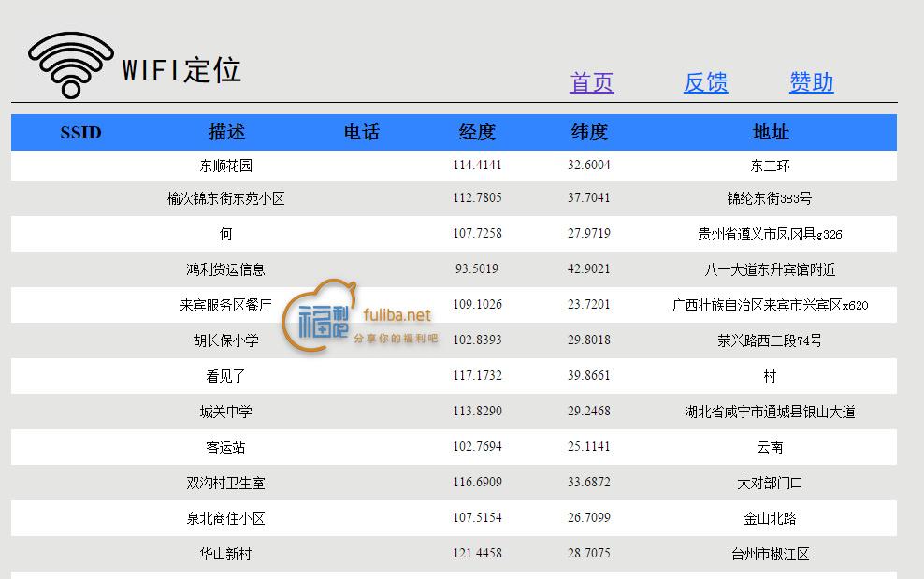
Task: Select the 榆次锦东街东苑小区 cell
Action: coord(225,198)
